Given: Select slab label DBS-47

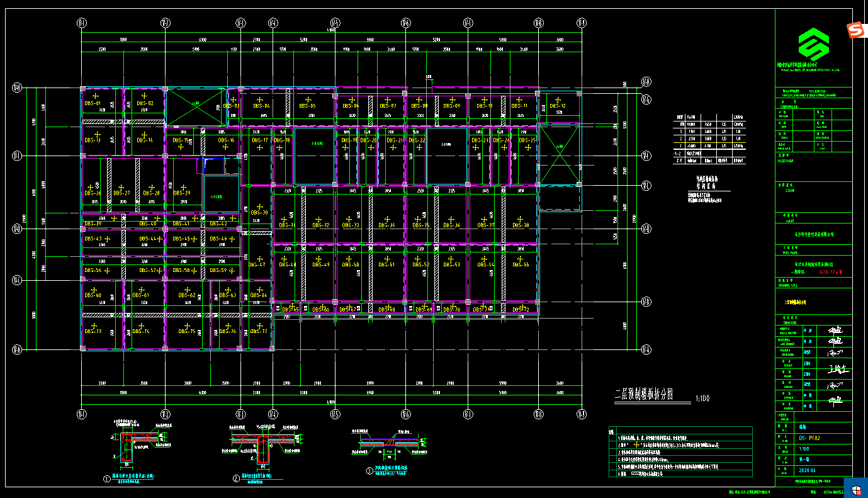Looking at the screenshot, I should coord(257,264).
